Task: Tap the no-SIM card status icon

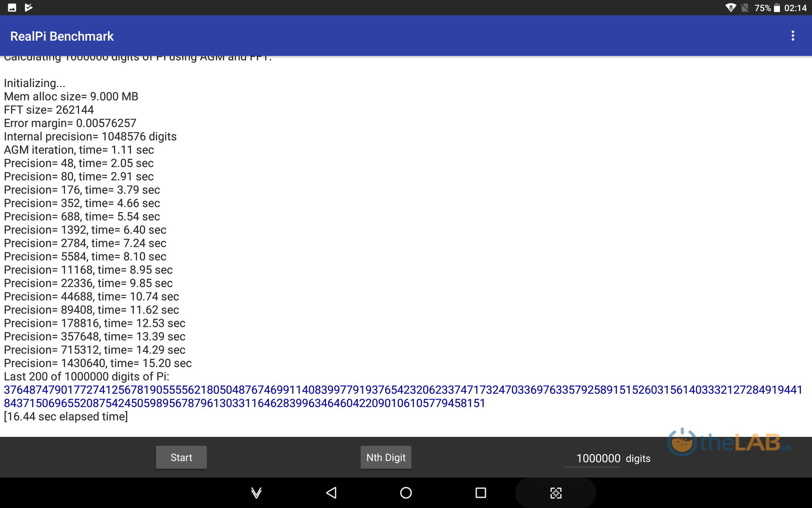Action: click(745, 8)
